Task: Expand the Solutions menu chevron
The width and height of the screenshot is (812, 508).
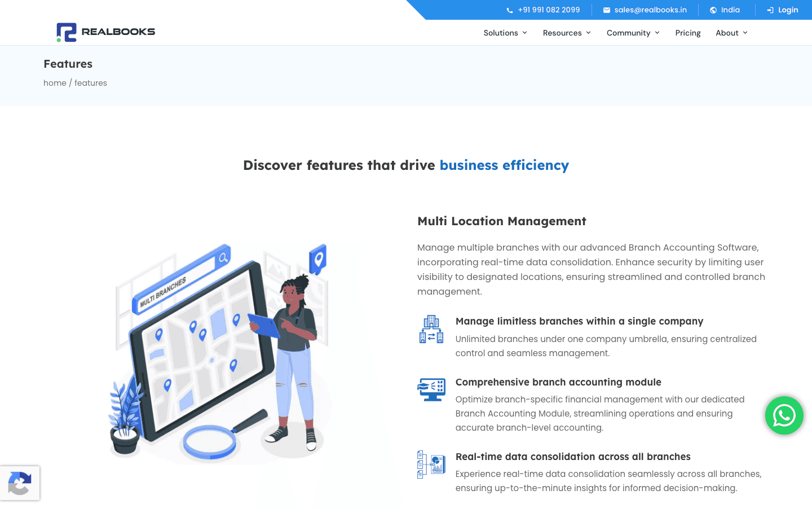Action: 525,33
